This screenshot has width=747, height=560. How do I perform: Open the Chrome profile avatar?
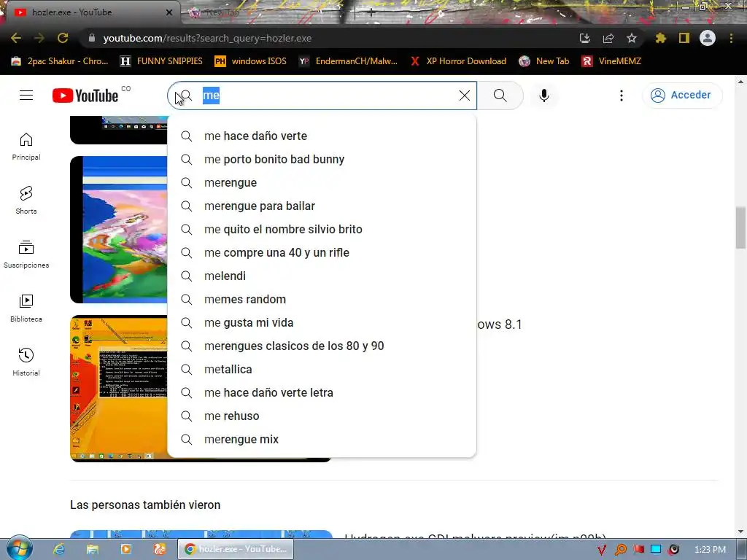[x=708, y=38]
